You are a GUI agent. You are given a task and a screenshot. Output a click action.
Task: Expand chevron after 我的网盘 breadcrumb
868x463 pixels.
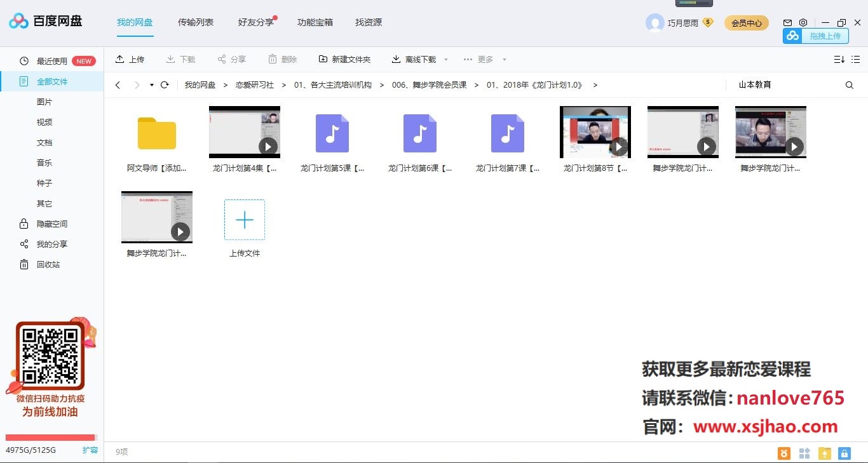click(226, 85)
